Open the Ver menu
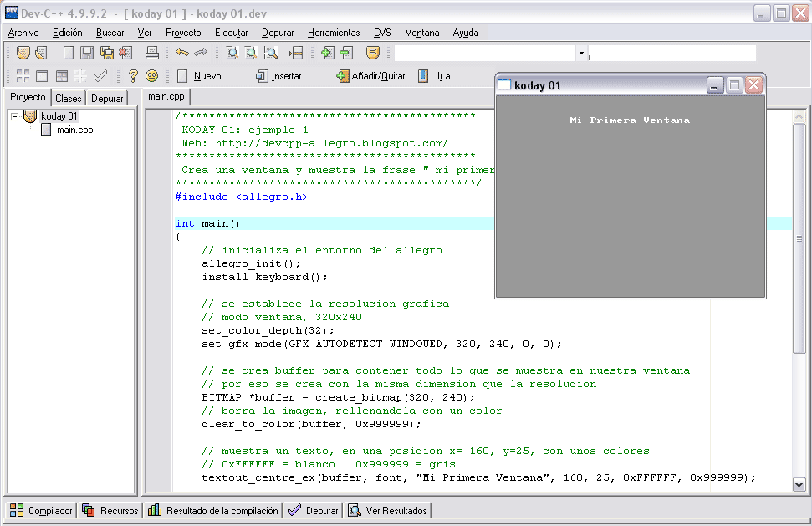 (x=145, y=33)
